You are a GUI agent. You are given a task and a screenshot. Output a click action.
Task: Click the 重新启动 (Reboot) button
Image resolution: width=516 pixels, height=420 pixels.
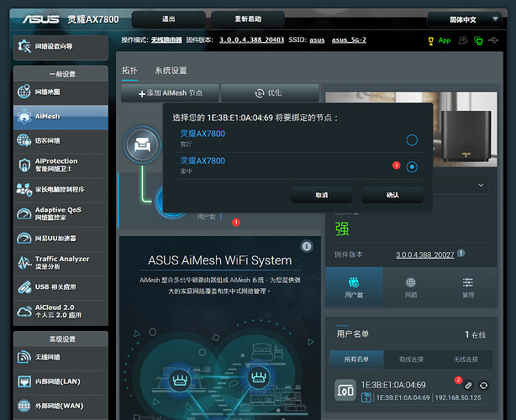[x=248, y=19]
